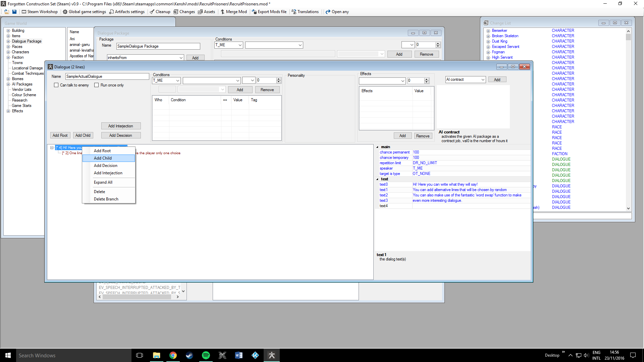This screenshot has height=362, width=644.
Task: Click the Add Interjection button
Action: click(x=121, y=126)
